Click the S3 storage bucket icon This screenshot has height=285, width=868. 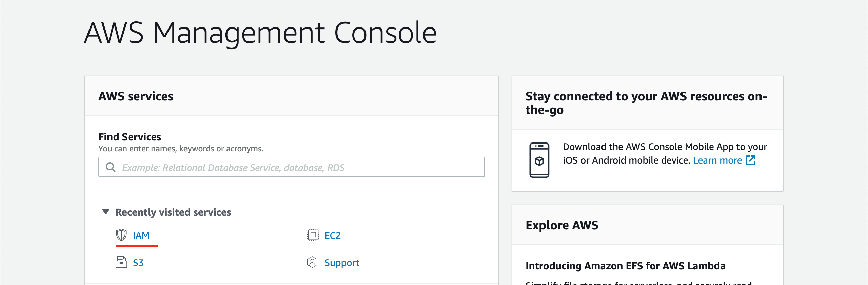coord(121,262)
